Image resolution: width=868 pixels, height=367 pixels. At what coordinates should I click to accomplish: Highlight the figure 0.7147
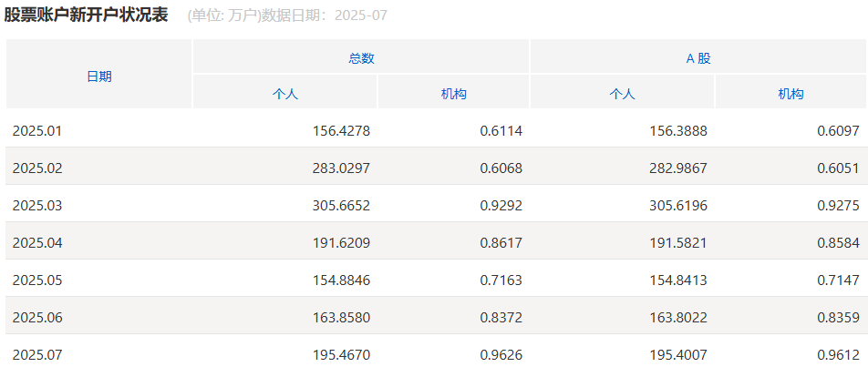point(839,280)
